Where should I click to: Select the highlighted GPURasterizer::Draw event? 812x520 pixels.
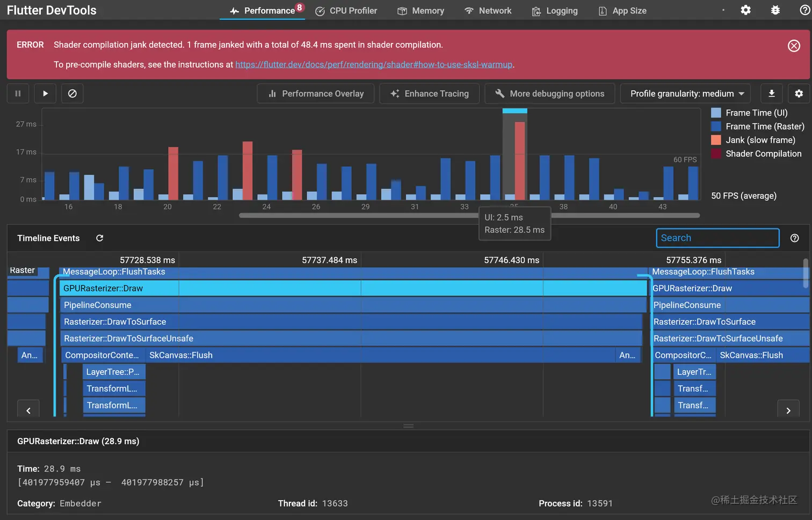point(353,288)
